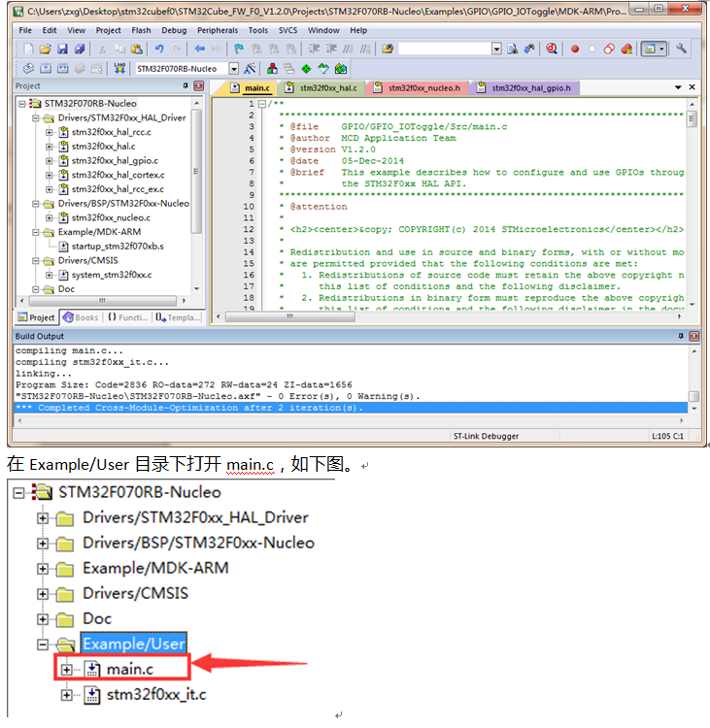
Task: Select Software Packs icon
Action: coord(323,69)
